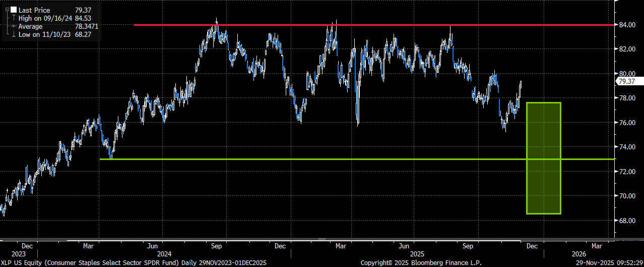Click the 2023 year label on time axis
644x267 pixels.
(18, 254)
